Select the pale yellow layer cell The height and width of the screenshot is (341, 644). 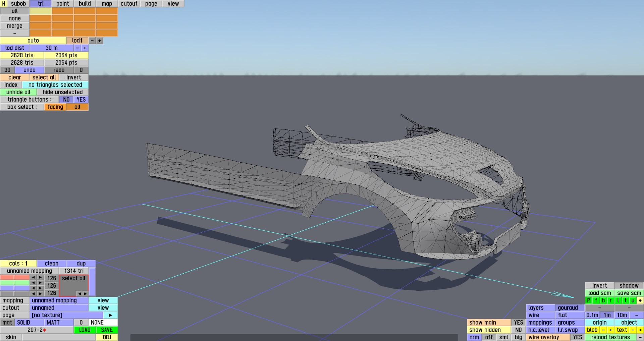pos(41,11)
